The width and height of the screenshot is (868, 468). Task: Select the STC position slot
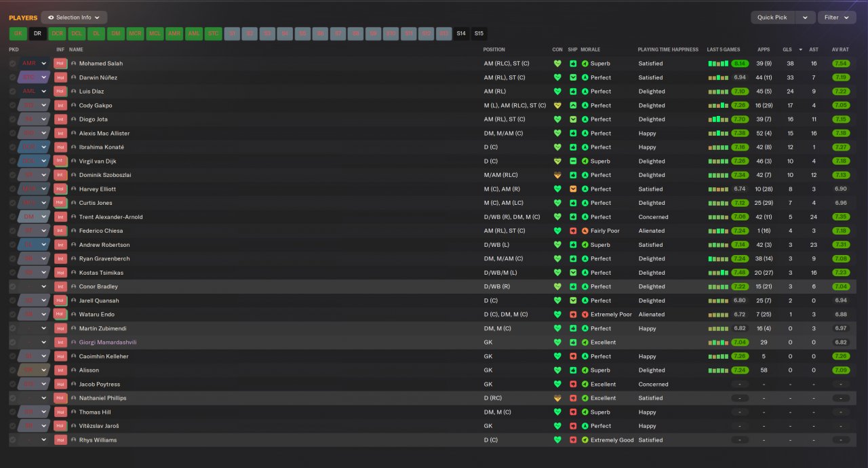tap(214, 33)
